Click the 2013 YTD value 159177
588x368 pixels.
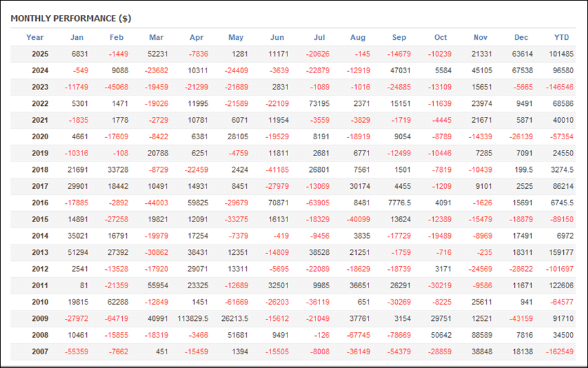click(x=561, y=252)
